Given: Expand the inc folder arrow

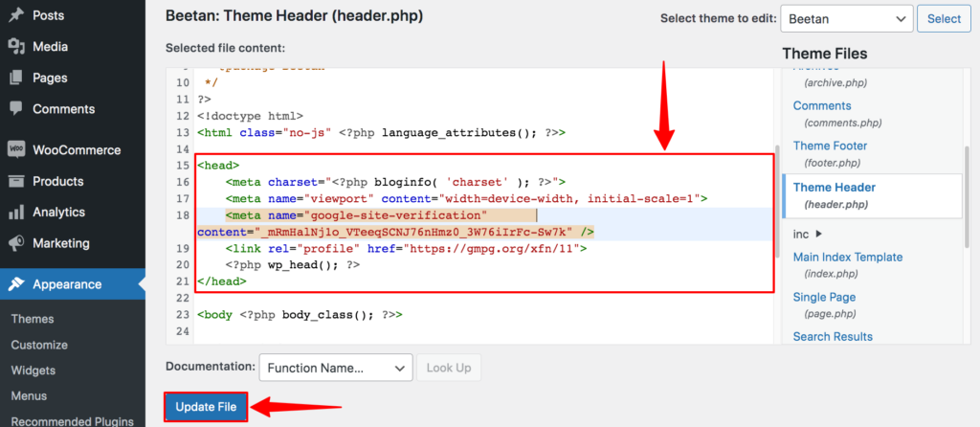Looking at the screenshot, I should click(x=819, y=234).
